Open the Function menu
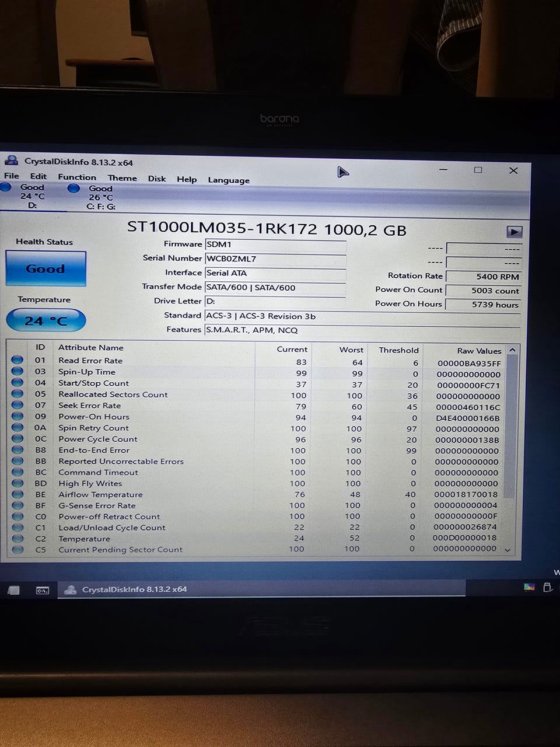Viewport: 560px width, 747px height. (77, 177)
